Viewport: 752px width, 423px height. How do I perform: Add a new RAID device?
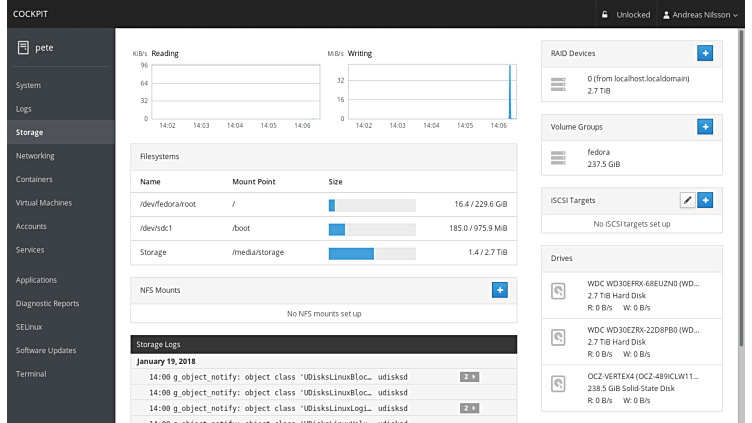704,53
